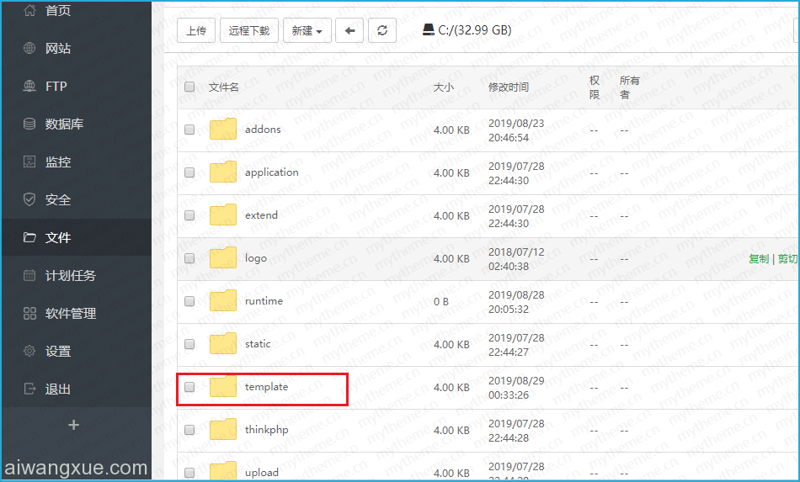
Task: Click the refresh toolbar icon
Action: click(x=382, y=31)
